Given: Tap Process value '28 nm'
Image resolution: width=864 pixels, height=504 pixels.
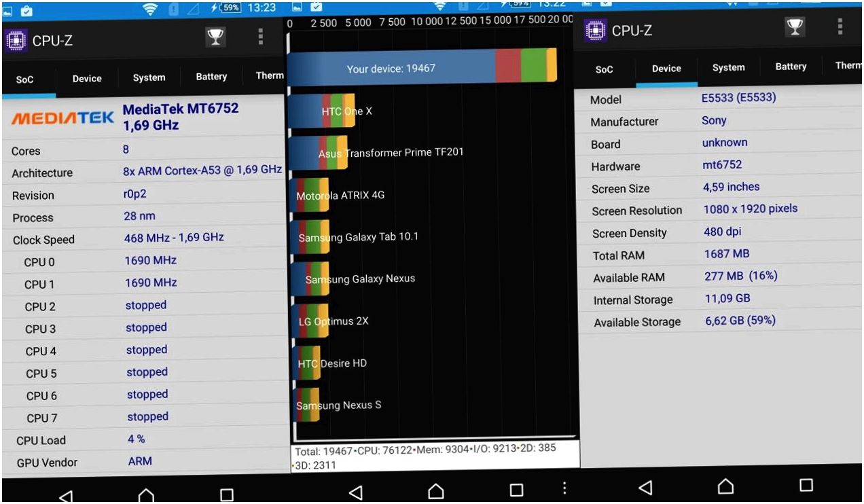Looking at the screenshot, I should [x=140, y=216].
